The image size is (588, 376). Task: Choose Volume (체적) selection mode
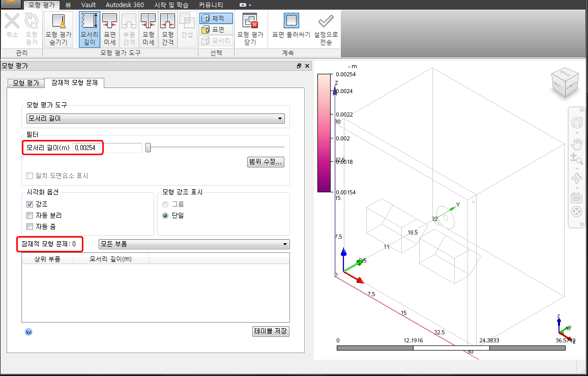[216, 18]
